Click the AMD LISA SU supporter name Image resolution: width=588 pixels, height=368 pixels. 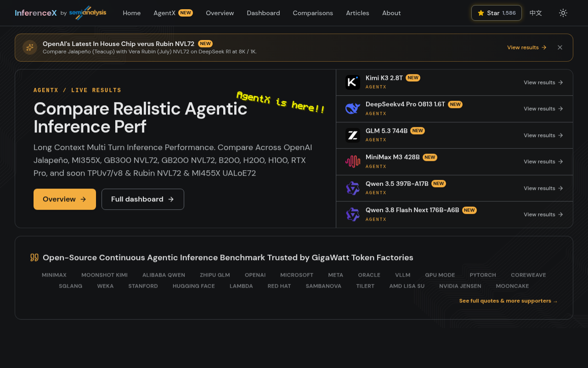[407, 286]
